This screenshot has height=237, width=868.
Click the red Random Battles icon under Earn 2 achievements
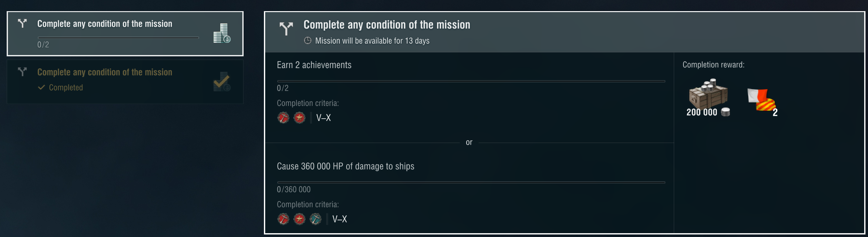283,118
